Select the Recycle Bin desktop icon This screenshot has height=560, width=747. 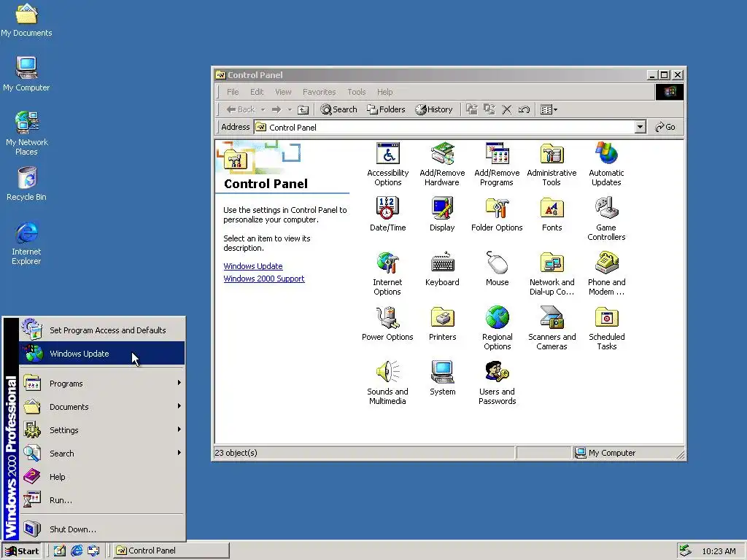click(x=26, y=183)
